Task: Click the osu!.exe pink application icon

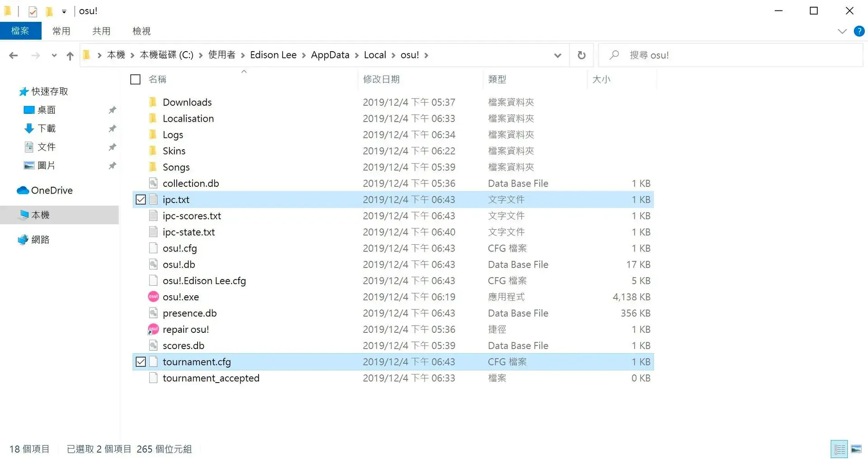Action: tap(153, 297)
